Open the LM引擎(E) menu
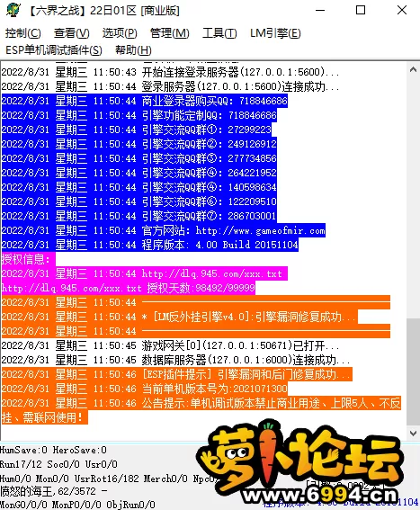Screen dimensions: 420x510 [275, 33]
